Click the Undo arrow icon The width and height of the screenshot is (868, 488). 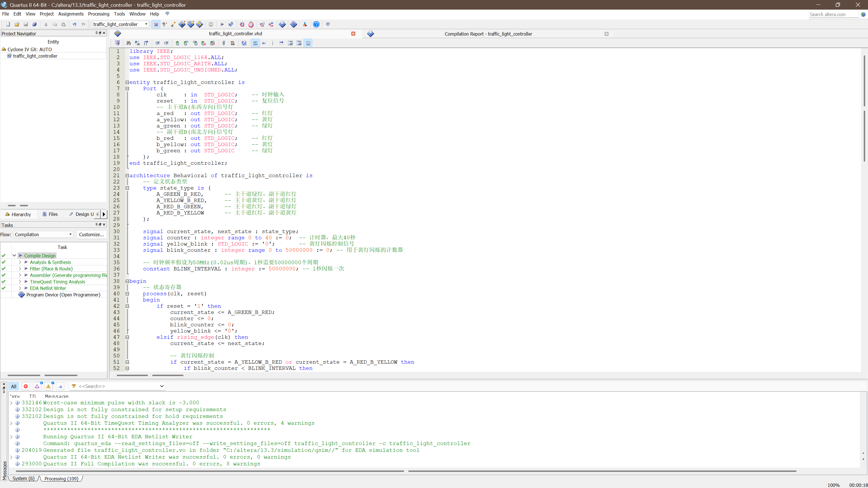(74, 24)
